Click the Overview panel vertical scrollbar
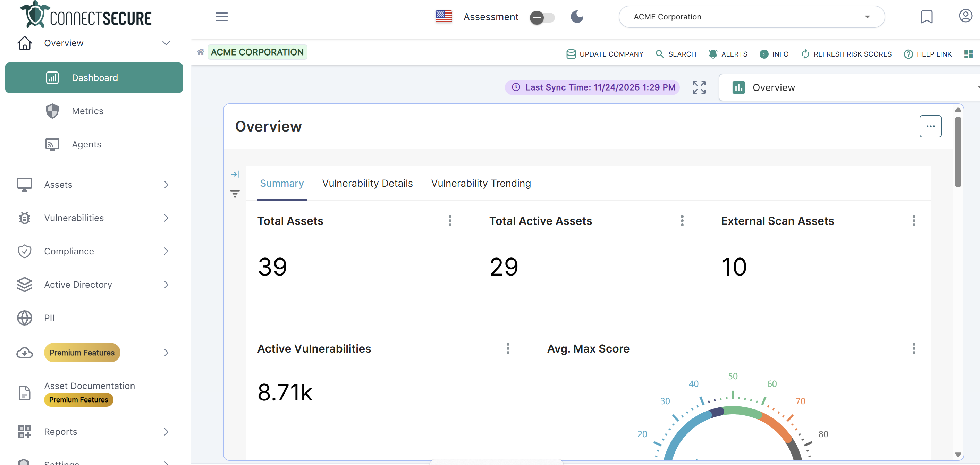 tap(957, 152)
